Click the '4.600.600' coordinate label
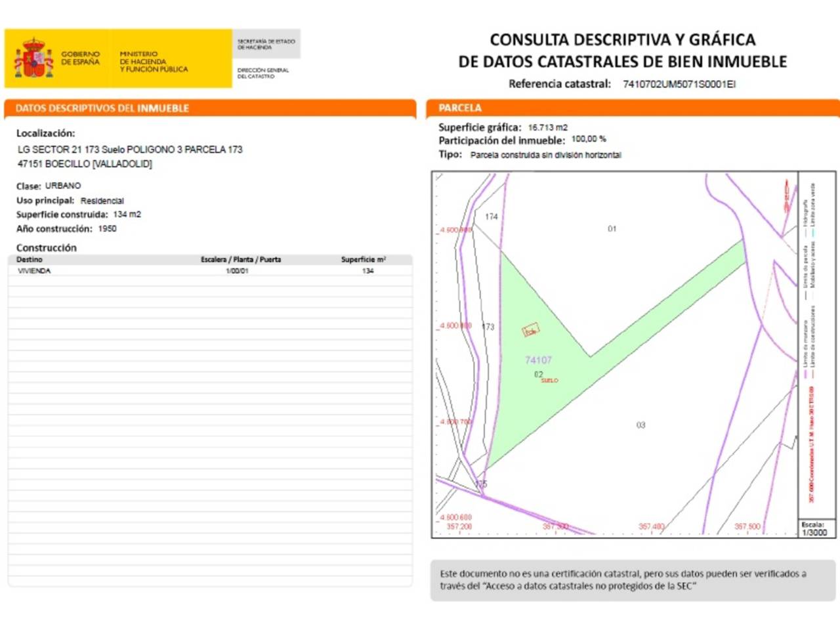The width and height of the screenshot is (840, 630). click(455, 517)
